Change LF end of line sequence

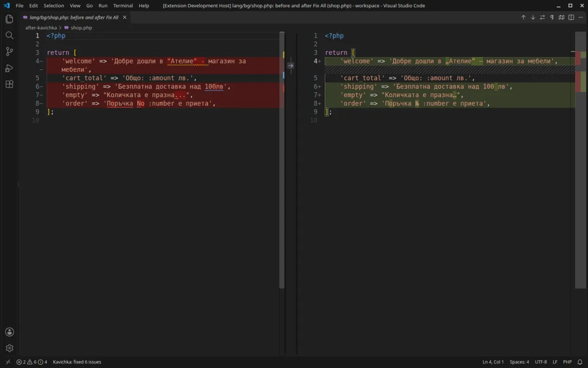555,362
